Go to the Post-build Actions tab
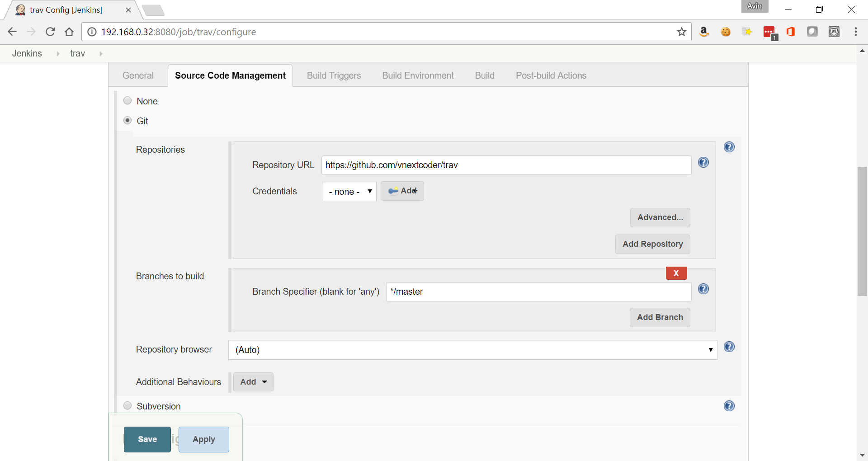Screen dimensions: 868x461 551,75
